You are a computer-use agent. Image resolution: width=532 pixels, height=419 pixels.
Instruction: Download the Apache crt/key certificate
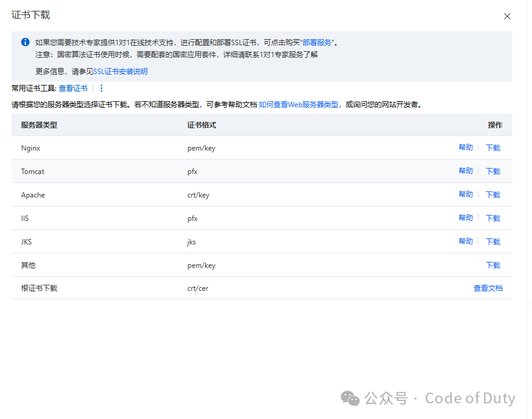click(493, 194)
